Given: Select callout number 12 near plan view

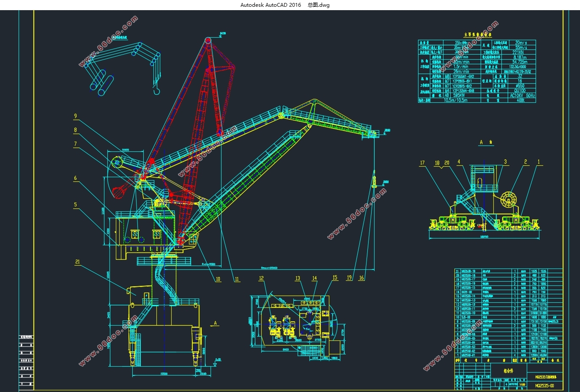Looking at the screenshot, I should pyautogui.click(x=261, y=278).
